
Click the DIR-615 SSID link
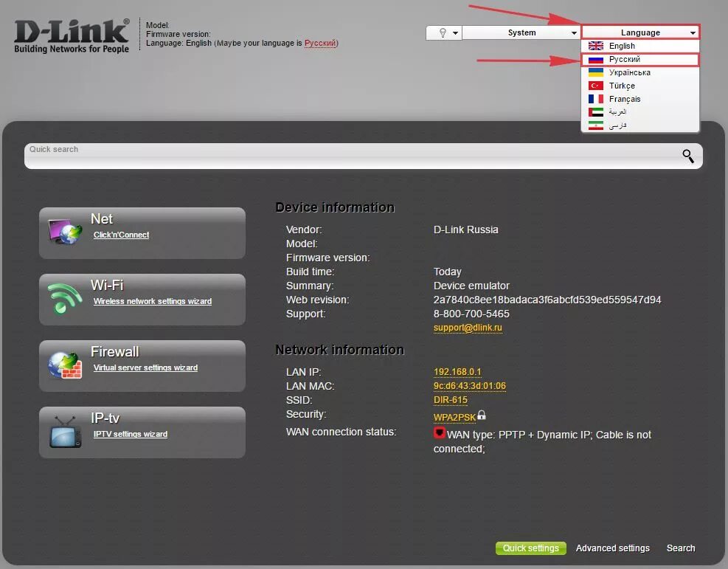coord(451,400)
